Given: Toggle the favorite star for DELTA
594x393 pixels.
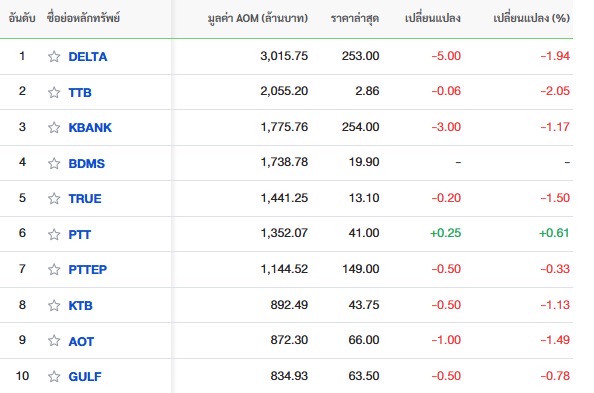Looking at the screenshot, I should point(54,56).
